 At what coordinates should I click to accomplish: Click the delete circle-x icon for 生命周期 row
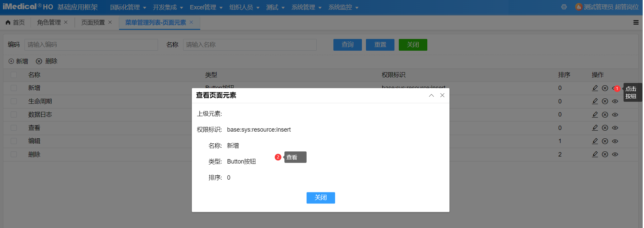click(x=605, y=101)
